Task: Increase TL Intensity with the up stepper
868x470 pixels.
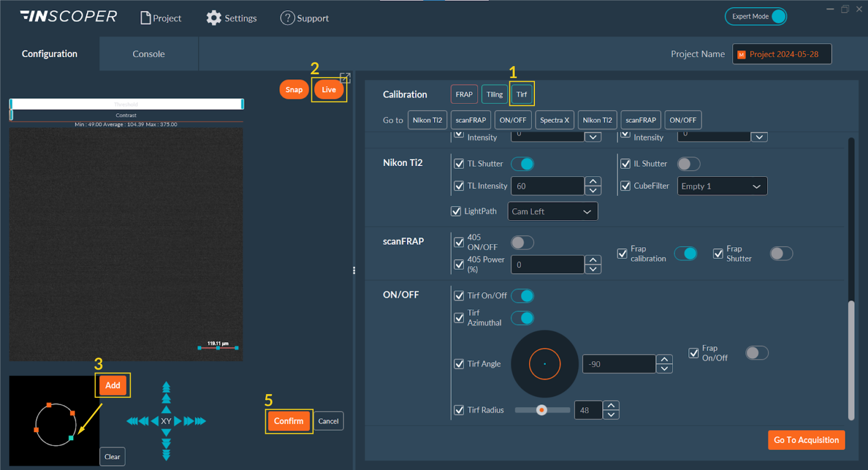Action: point(593,181)
